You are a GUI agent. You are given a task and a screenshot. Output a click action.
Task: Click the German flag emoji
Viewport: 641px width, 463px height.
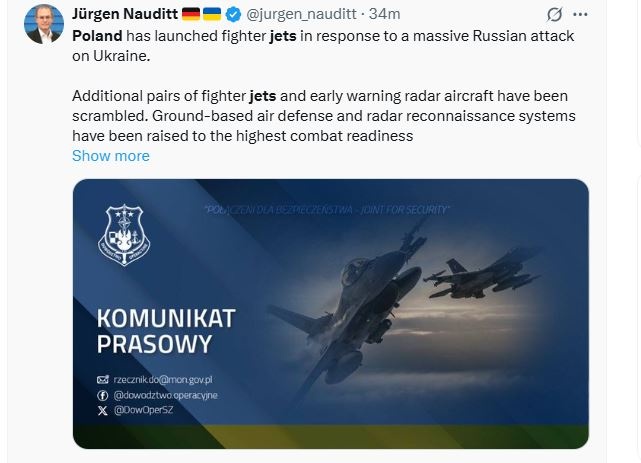point(191,14)
